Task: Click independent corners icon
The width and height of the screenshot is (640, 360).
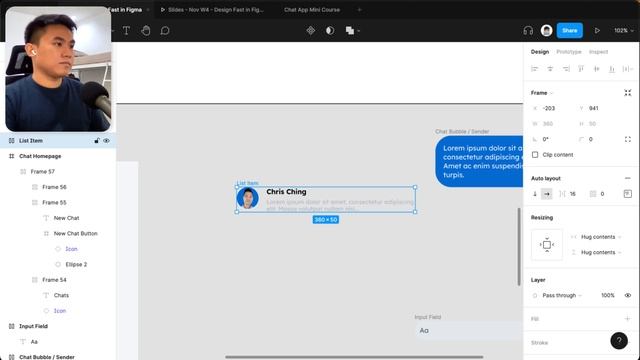Action: (628, 139)
